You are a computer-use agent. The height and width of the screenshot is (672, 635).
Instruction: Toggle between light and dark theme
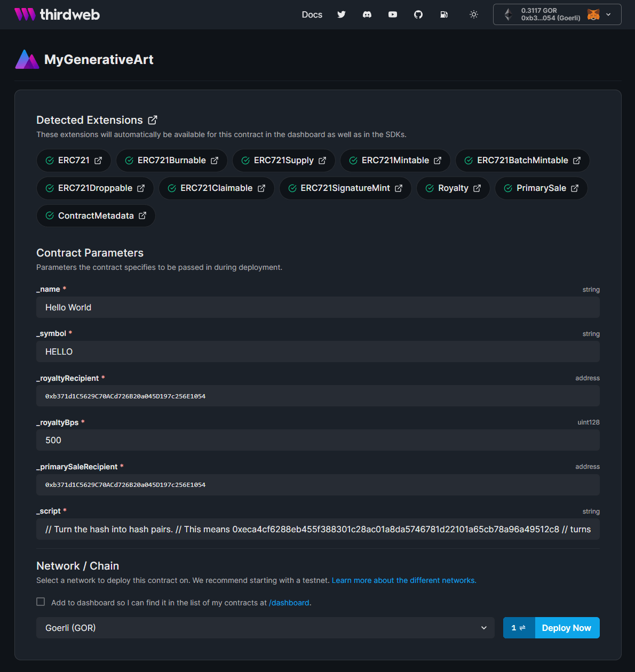(473, 14)
